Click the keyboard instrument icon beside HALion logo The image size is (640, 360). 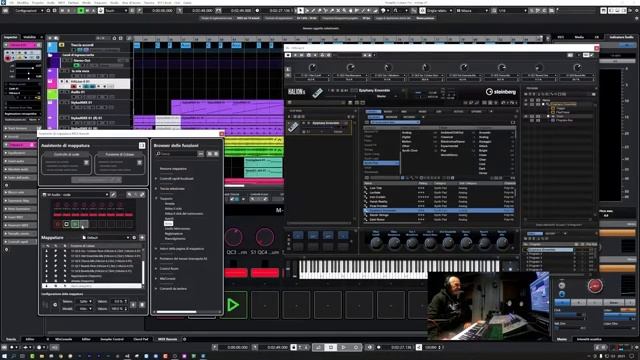point(317,93)
